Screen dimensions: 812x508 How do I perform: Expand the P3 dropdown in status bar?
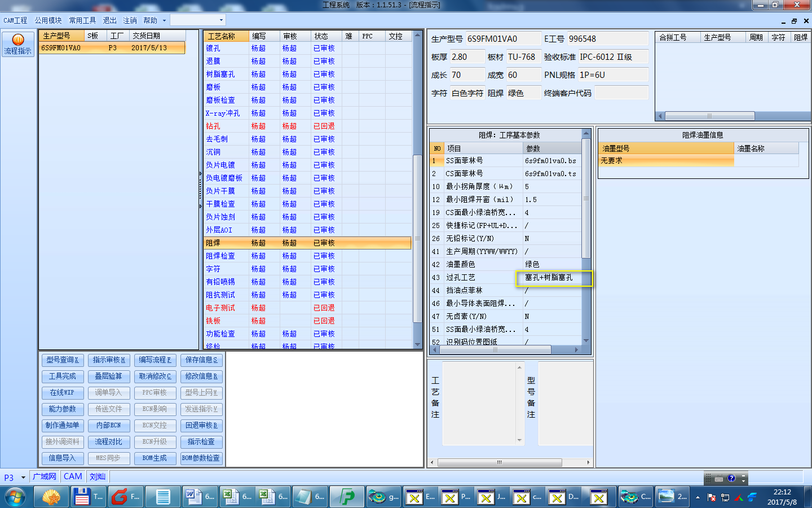coord(23,478)
